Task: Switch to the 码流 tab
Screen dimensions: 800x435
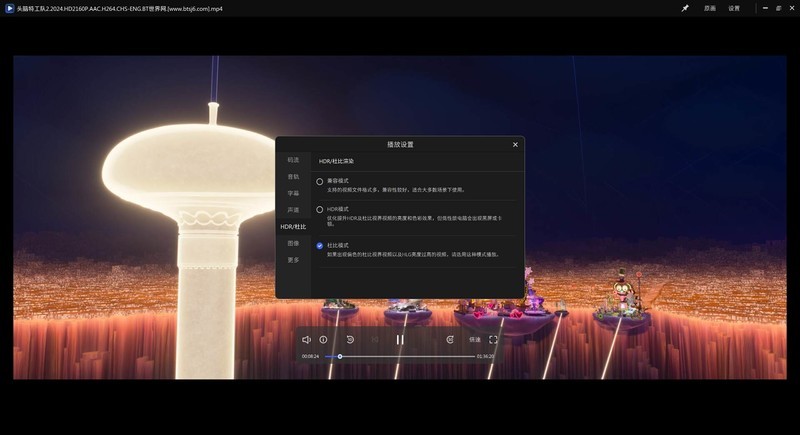Action: [293, 160]
